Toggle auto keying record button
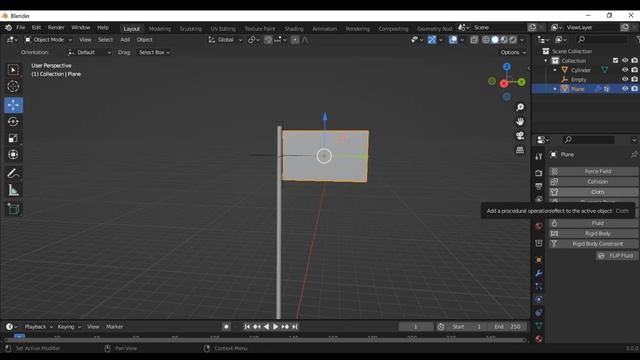Viewport: 640px width, 360px height. pos(226,327)
